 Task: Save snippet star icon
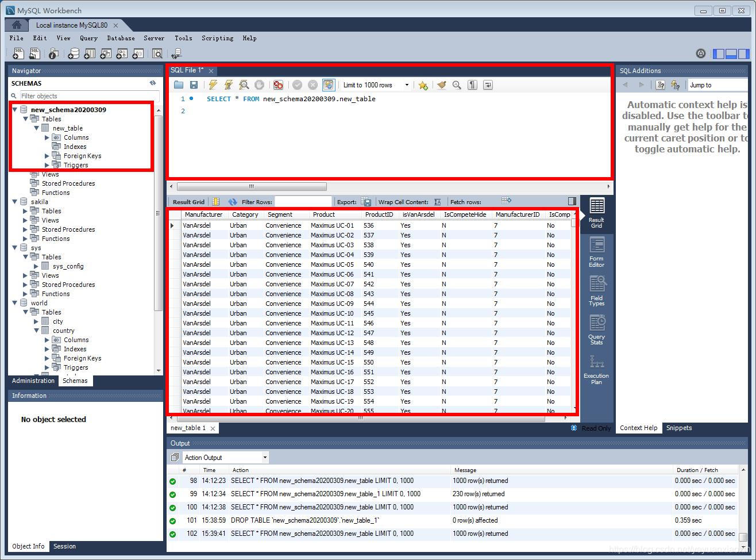point(423,85)
